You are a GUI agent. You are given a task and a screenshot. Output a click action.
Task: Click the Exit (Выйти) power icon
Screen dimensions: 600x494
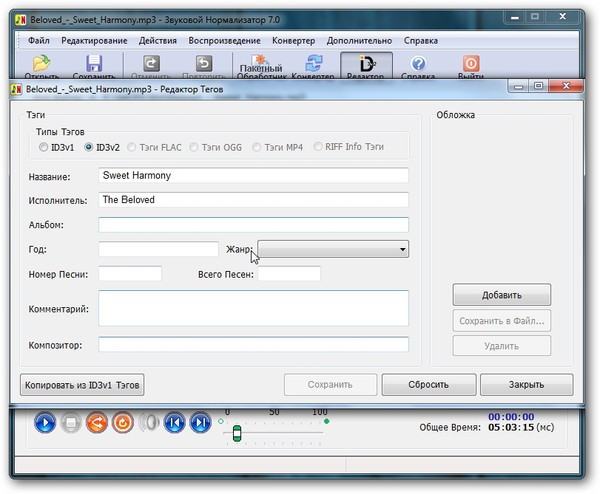click(x=470, y=66)
